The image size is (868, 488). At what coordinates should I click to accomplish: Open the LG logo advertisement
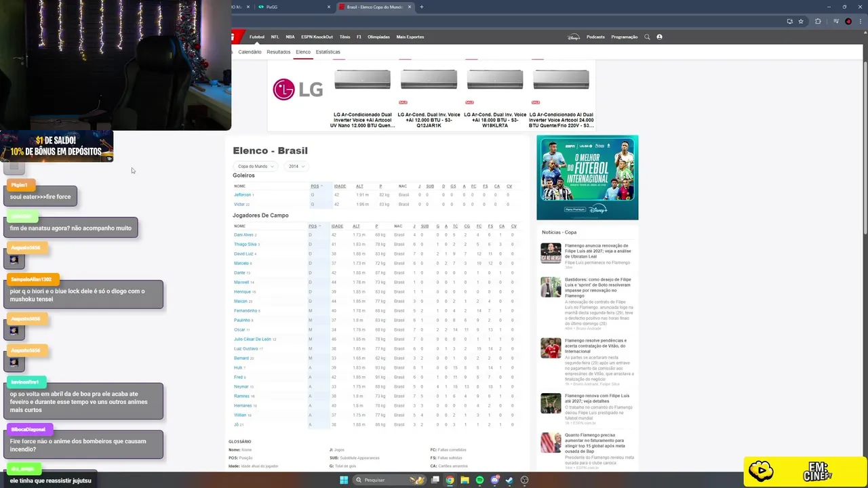pyautogui.click(x=298, y=89)
